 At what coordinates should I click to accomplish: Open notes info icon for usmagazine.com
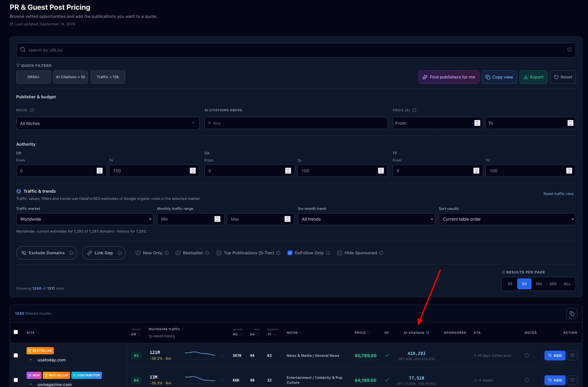coord(527,380)
